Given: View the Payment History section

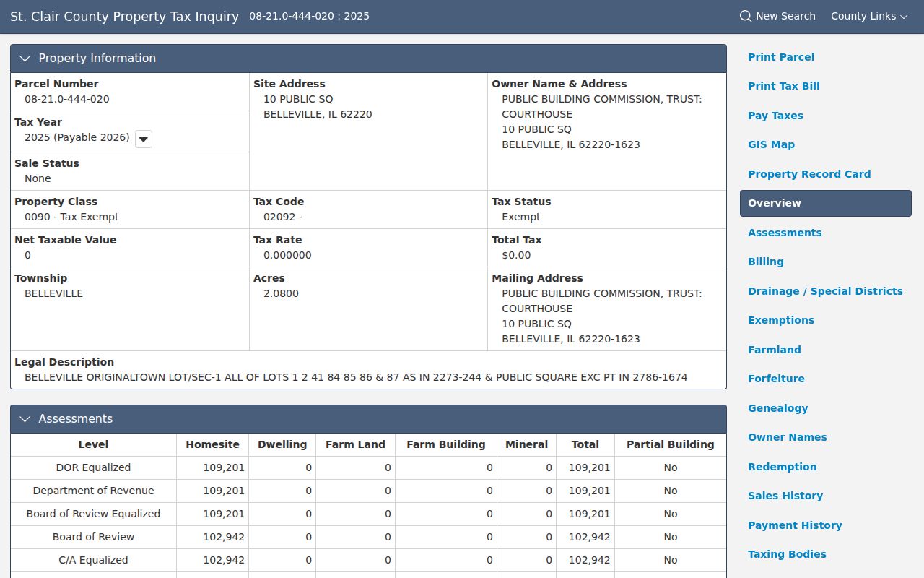Looking at the screenshot, I should tap(795, 525).
